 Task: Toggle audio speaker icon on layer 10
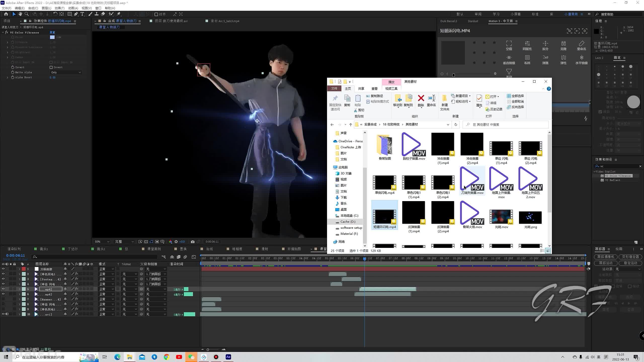tap(7, 314)
